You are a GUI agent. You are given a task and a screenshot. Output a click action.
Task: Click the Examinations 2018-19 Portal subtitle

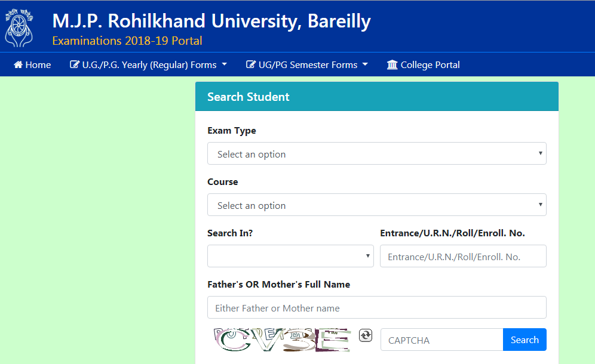(127, 41)
